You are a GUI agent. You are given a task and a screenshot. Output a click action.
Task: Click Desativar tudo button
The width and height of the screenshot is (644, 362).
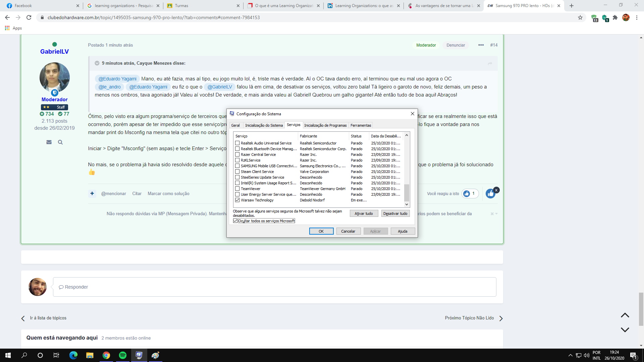pyautogui.click(x=395, y=214)
